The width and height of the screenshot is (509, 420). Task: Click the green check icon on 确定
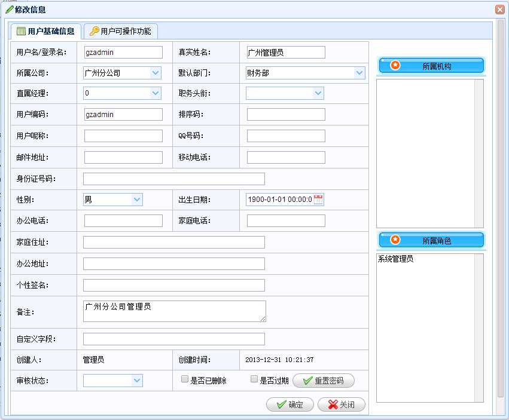[282, 404]
